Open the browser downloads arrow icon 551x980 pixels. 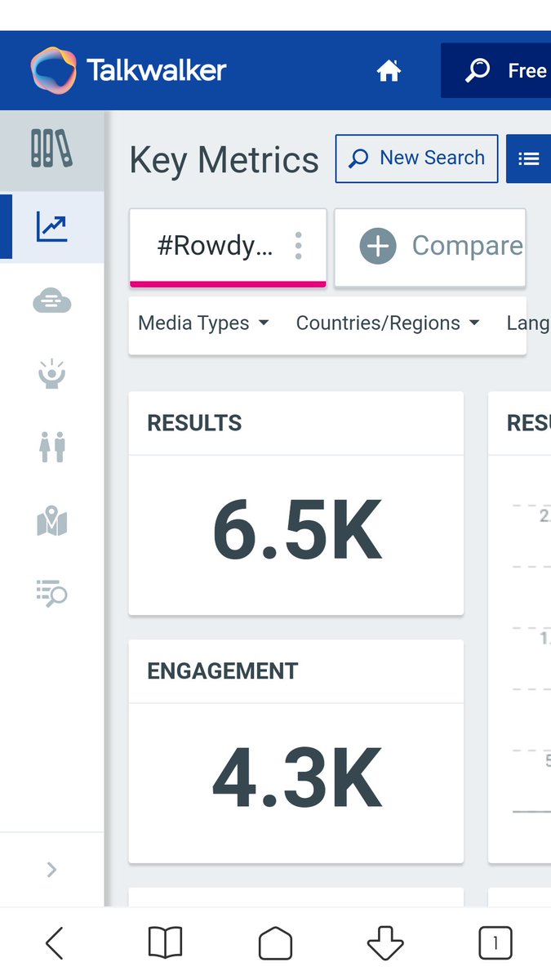385,943
